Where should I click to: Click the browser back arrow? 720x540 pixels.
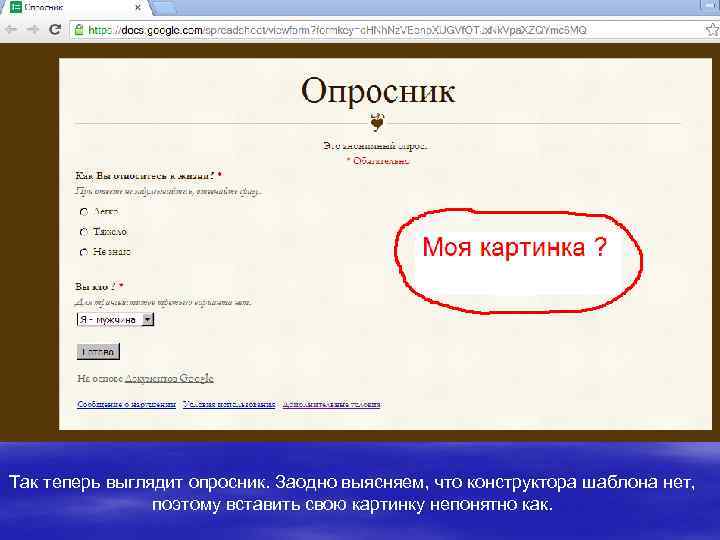click(x=11, y=30)
